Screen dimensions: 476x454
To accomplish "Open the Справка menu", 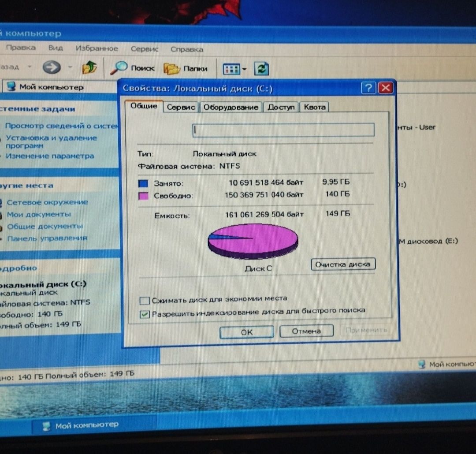I will [x=187, y=49].
